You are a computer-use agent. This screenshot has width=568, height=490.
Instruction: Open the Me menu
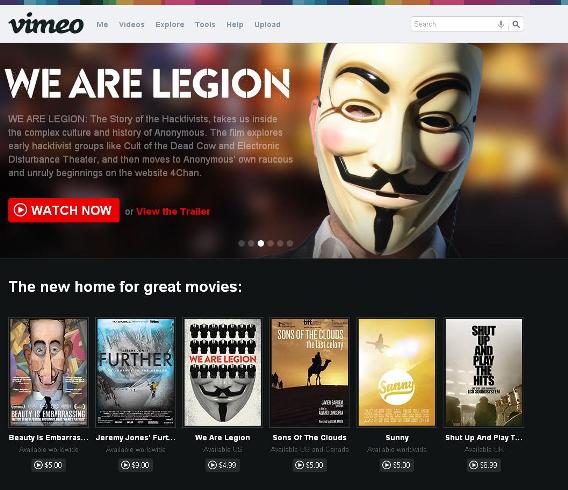click(x=102, y=24)
